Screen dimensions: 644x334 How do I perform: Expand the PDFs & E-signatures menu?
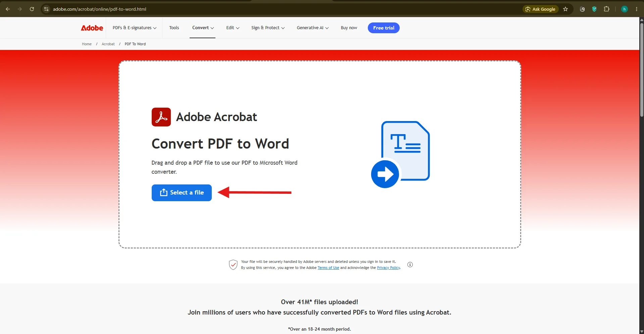(135, 28)
